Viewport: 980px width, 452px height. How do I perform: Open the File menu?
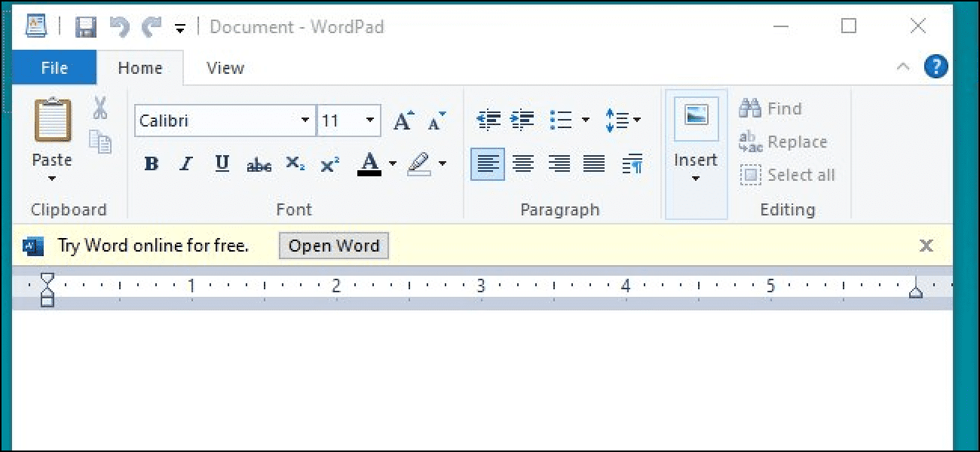54,68
